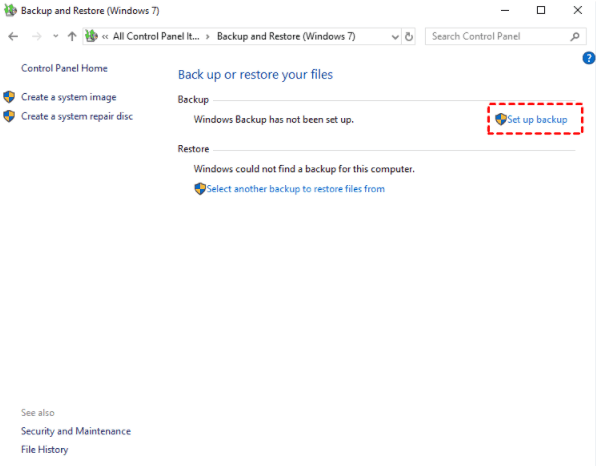Image resolution: width=596 pixels, height=466 pixels.
Task: Click the shield icon next to Set up backup
Action: pyautogui.click(x=501, y=119)
